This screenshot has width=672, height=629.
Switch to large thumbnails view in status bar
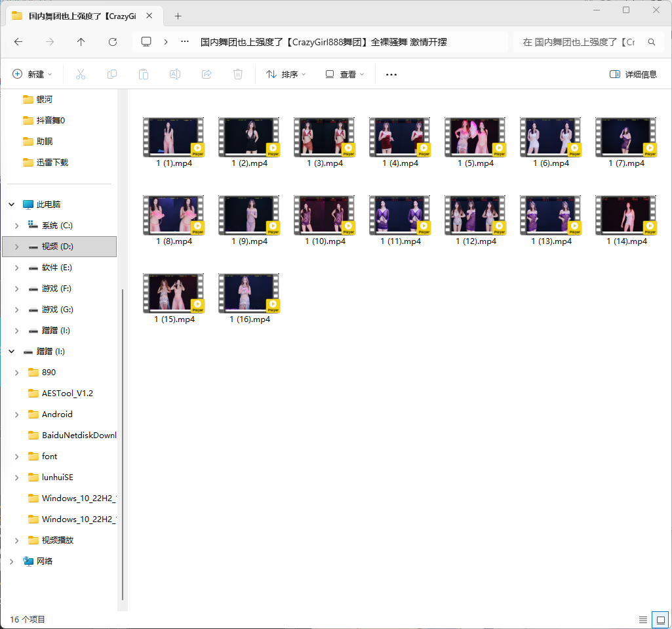coord(661,619)
